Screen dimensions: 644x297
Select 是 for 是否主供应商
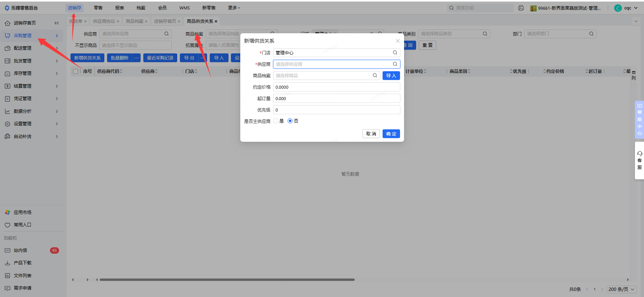(276, 121)
